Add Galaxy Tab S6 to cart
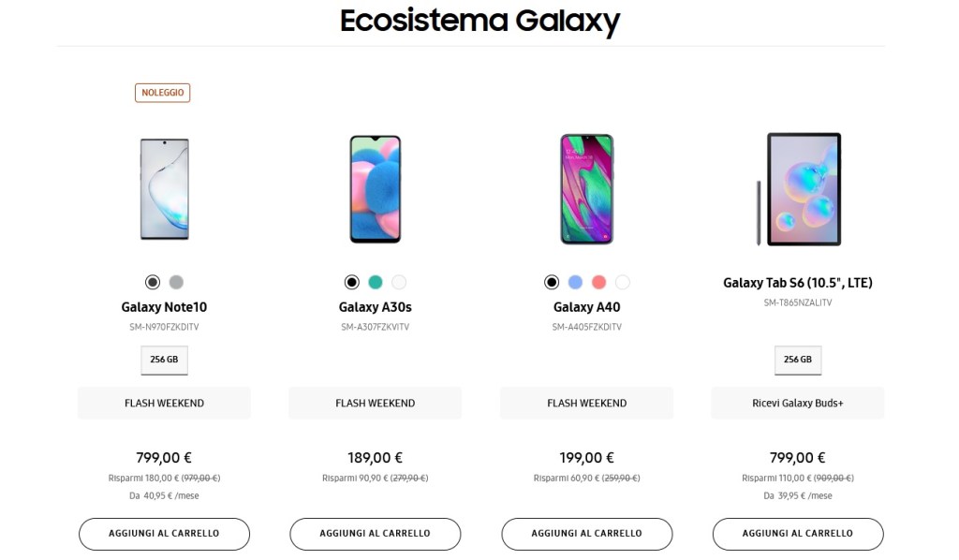Image resolution: width=959 pixels, height=560 pixels. [x=798, y=534]
